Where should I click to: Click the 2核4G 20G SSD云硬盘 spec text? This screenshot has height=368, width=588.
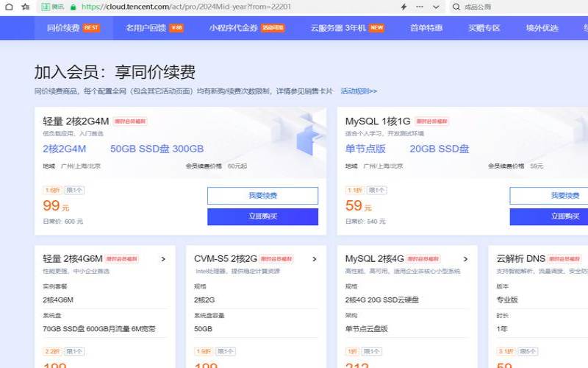coord(381,300)
